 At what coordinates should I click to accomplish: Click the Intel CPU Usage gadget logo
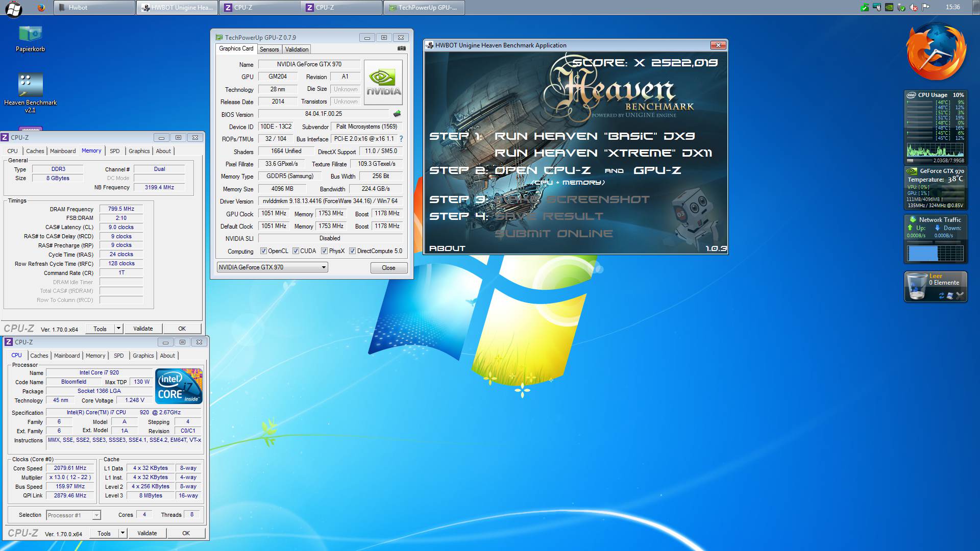coord(911,95)
